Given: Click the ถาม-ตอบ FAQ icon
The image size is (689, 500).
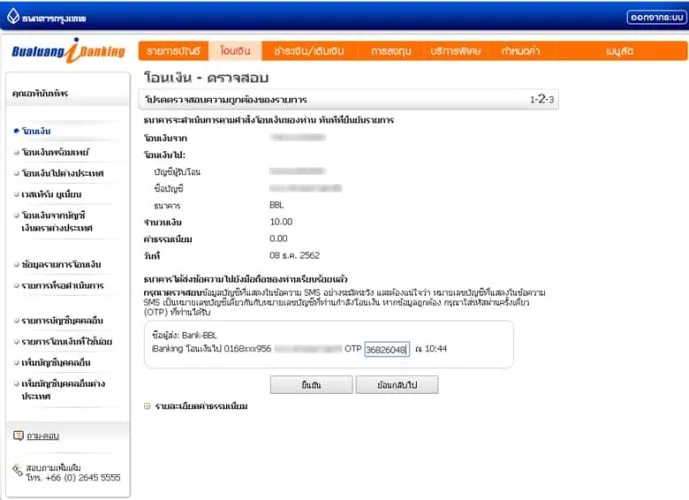Looking at the screenshot, I should coord(17,436).
